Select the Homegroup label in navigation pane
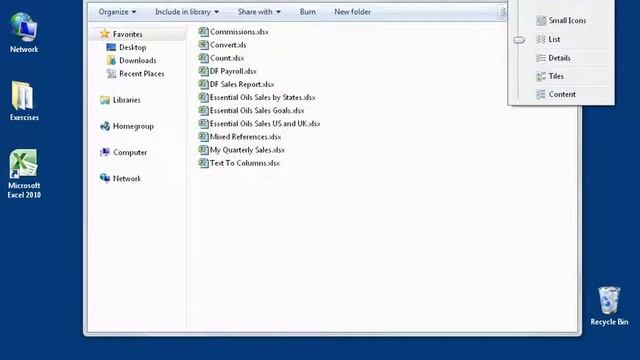This screenshot has height=360, width=640. (x=133, y=126)
